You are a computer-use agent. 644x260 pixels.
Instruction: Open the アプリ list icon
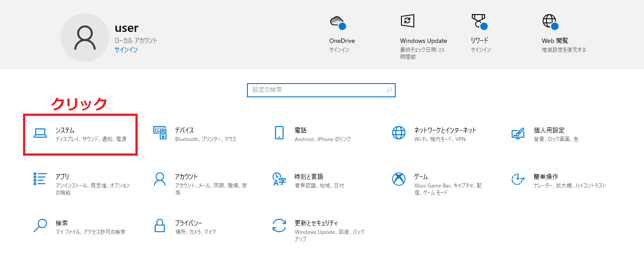[x=40, y=179]
